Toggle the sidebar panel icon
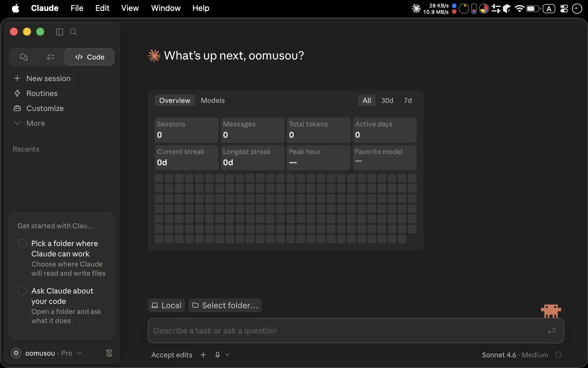Viewport: 588px width, 368px height. (59, 32)
